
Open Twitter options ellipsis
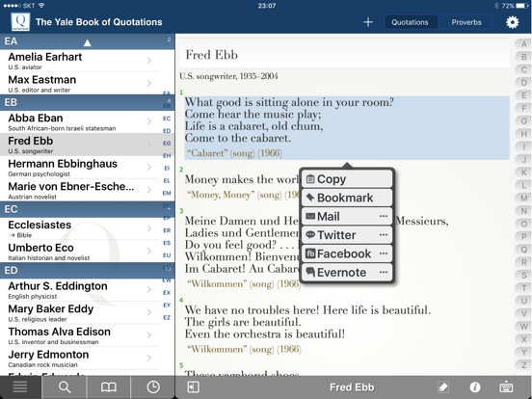point(384,235)
